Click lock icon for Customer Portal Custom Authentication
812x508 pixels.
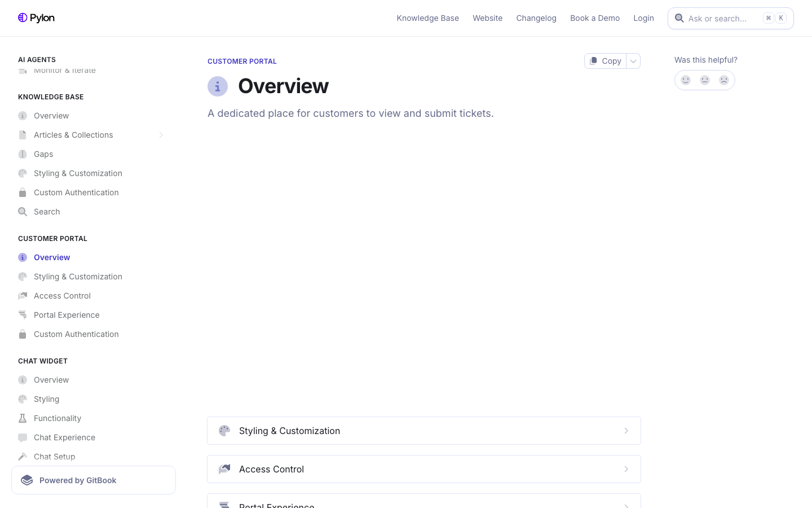pos(23,334)
